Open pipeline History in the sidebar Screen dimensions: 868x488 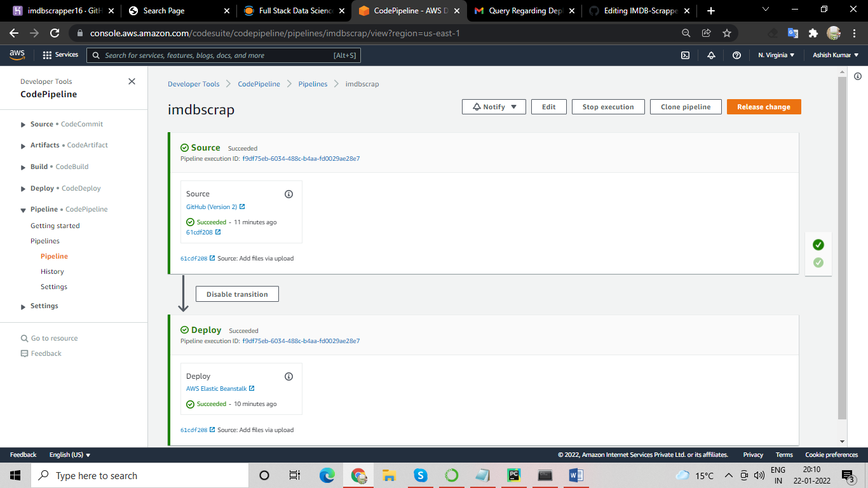pos(52,271)
